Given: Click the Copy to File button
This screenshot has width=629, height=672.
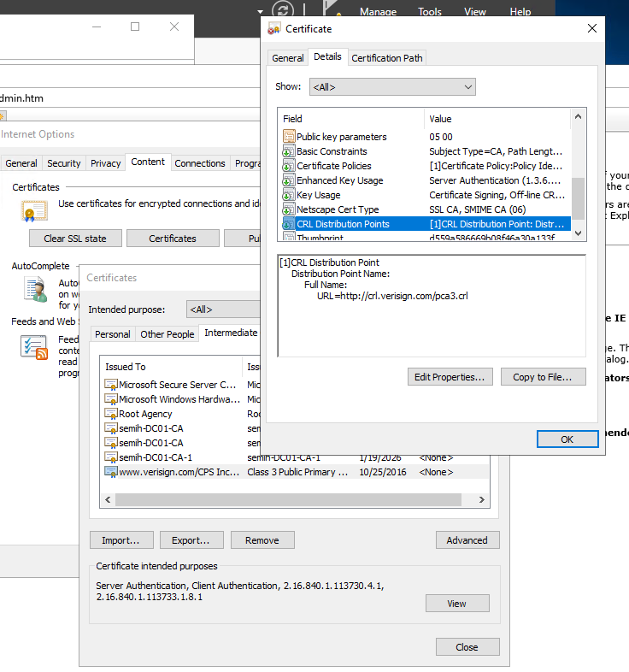Looking at the screenshot, I should pyautogui.click(x=547, y=377).
